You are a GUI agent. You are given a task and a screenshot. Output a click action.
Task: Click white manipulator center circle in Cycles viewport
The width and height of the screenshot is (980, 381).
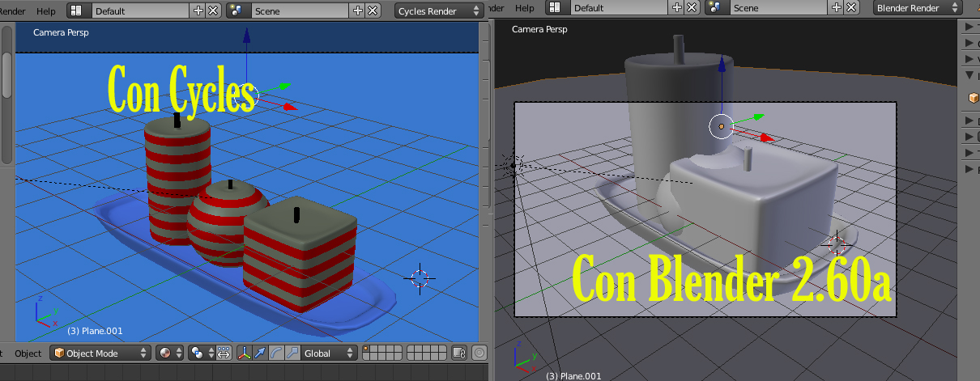246,96
